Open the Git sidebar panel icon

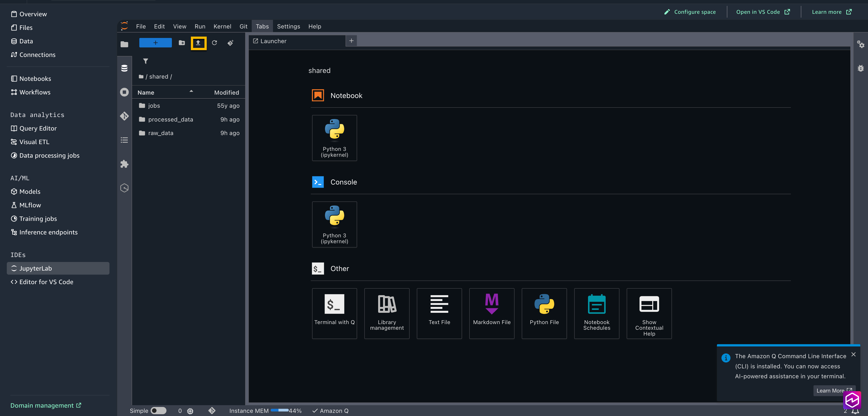124,116
